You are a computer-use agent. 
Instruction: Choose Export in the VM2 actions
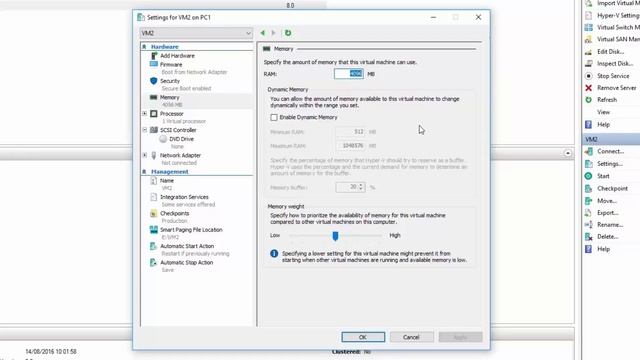coord(608,213)
